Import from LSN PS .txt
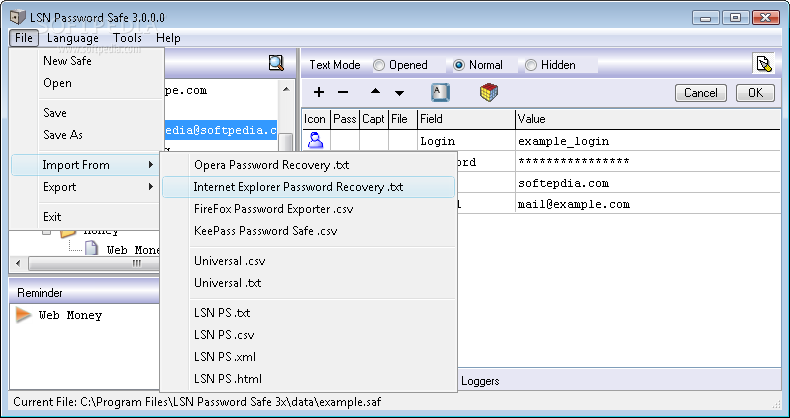Viewport: 790px width, 418px height. point(308,313)
